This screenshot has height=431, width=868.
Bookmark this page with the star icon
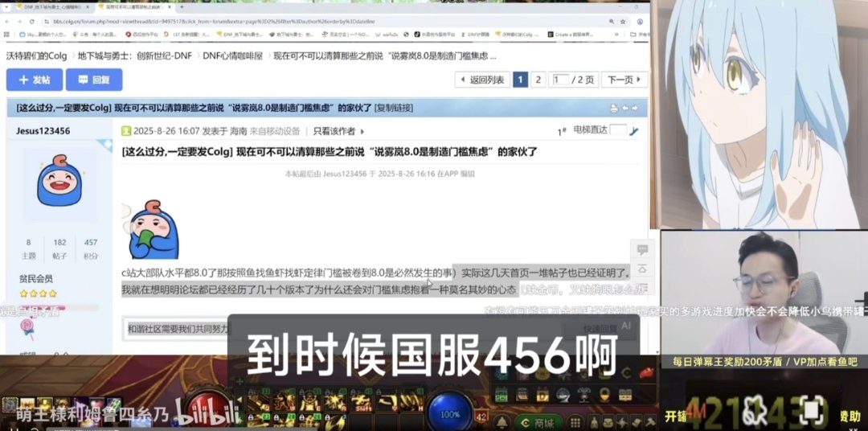624,21
